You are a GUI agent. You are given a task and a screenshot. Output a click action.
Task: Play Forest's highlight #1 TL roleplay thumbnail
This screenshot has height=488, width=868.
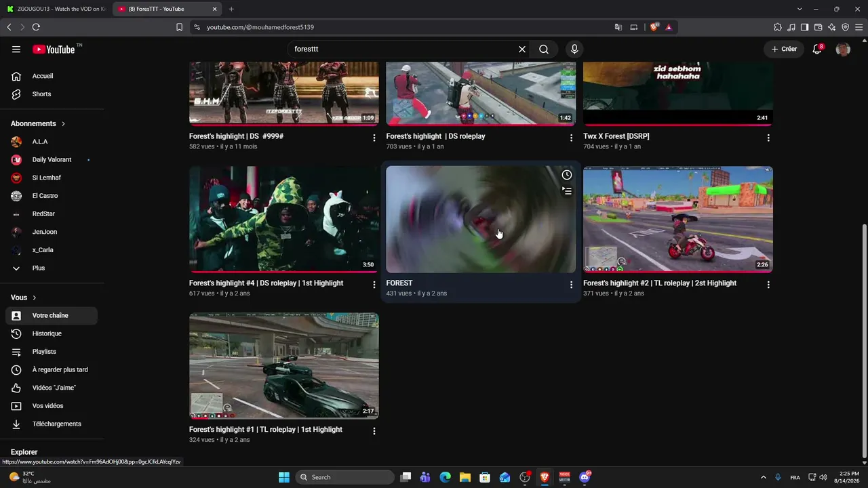tap(284, 366)
